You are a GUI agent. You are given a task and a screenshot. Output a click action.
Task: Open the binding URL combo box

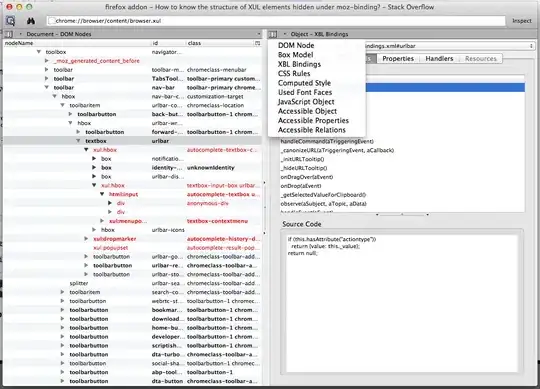click(448, 46)
